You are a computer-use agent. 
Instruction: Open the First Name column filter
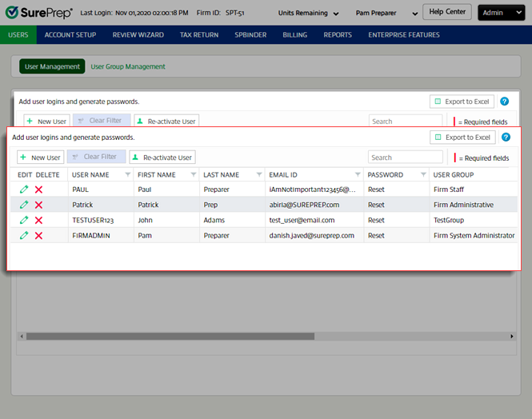(x=193, y=174)
